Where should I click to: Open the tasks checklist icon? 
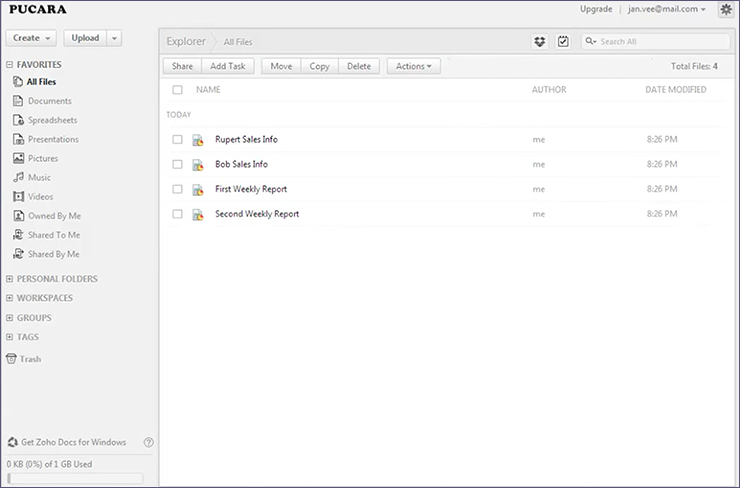(563, 41)
